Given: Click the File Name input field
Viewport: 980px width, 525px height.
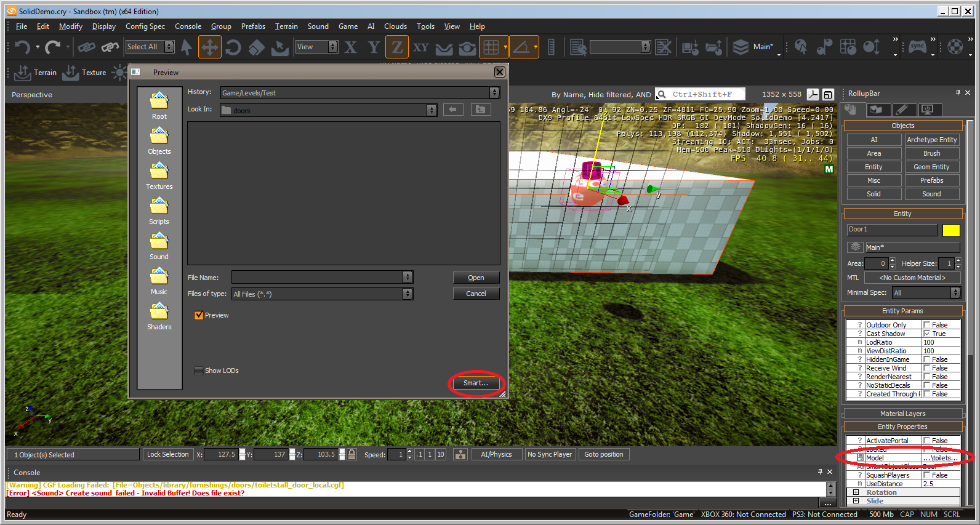Looking at the screenshot, I should click(x=318, y=278).
